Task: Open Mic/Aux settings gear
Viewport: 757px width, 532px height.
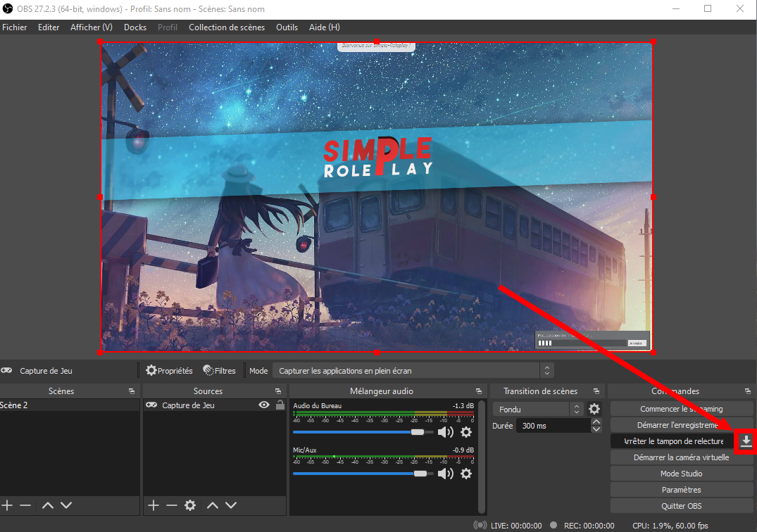Action: [x=466, y=474]
